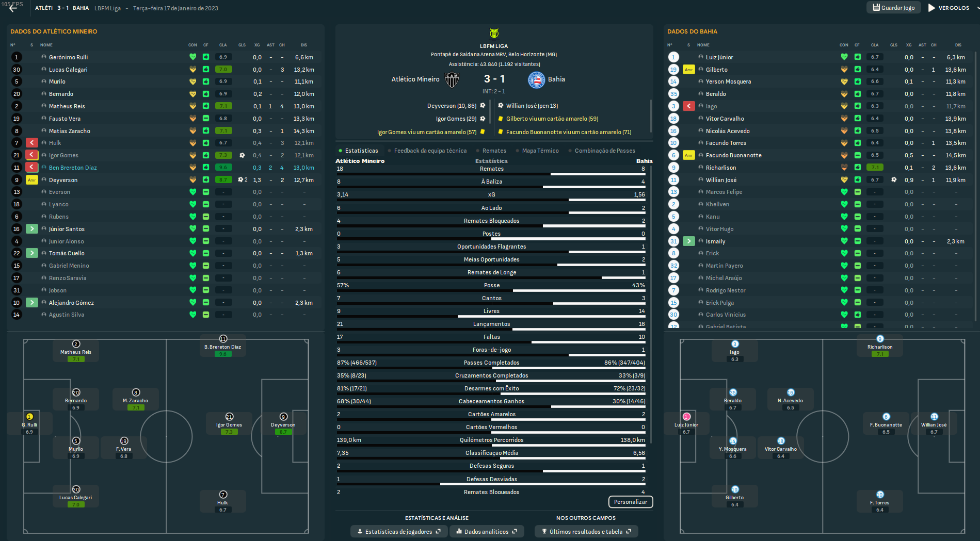Open Últimos resultados e tabela
This screenshot has width=980, height=541.
click(586, 532)
